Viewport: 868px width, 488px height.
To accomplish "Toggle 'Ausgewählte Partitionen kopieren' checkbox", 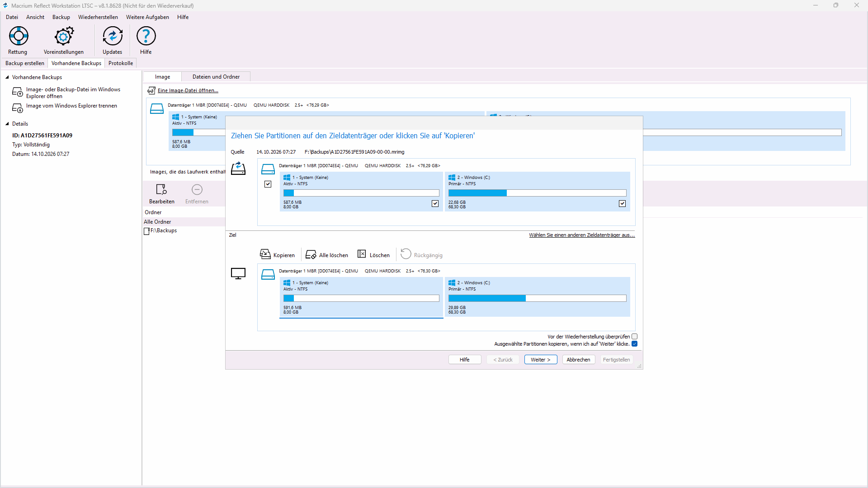I will coord(635,344).
